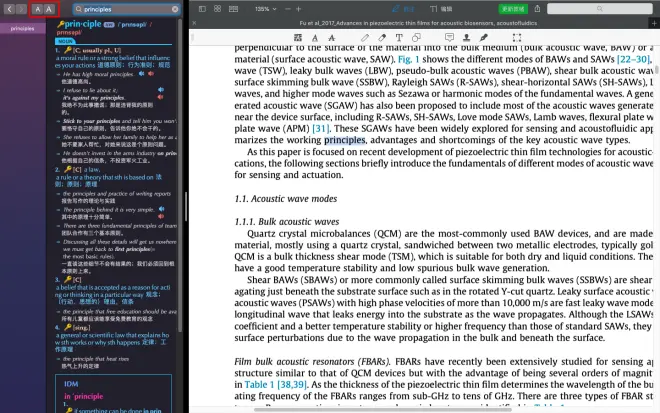The height and width of the screenshot is (413, 660).
Task: Add a new tab with plus button
Action: [x=654, y=24]
